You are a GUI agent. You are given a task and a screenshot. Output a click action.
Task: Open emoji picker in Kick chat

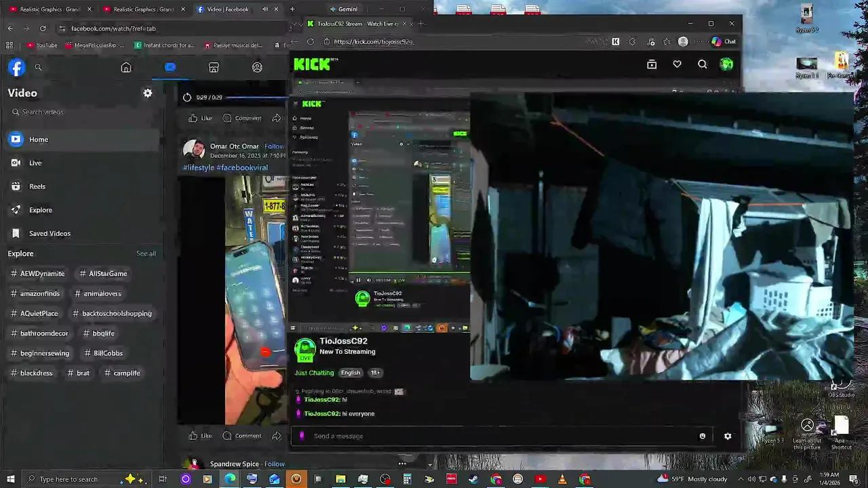coord(702,436)
